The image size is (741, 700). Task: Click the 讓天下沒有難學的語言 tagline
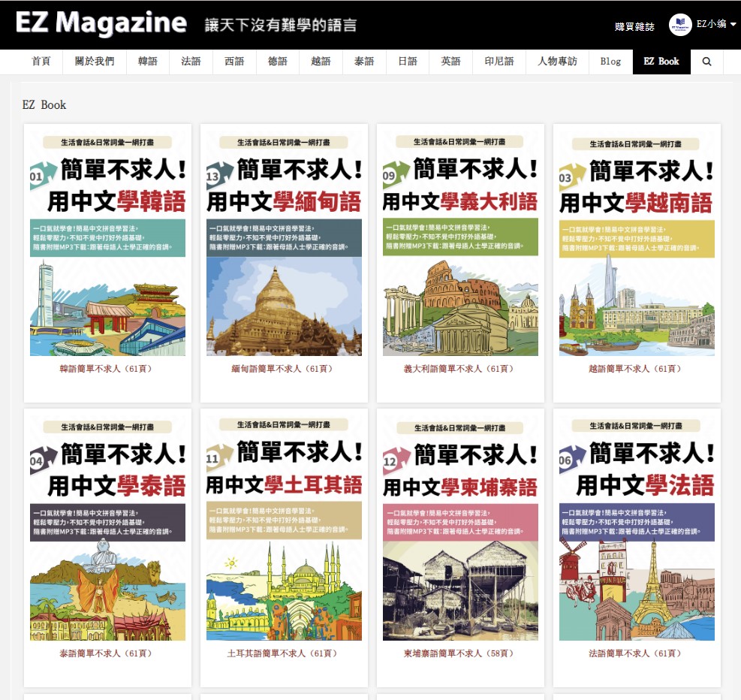[x=280, y=25]
